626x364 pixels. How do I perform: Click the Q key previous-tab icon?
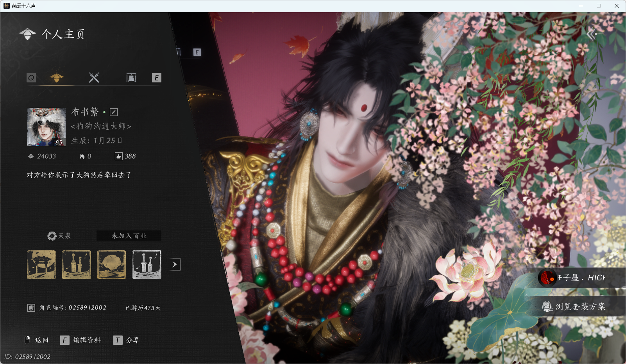(31, 78)
